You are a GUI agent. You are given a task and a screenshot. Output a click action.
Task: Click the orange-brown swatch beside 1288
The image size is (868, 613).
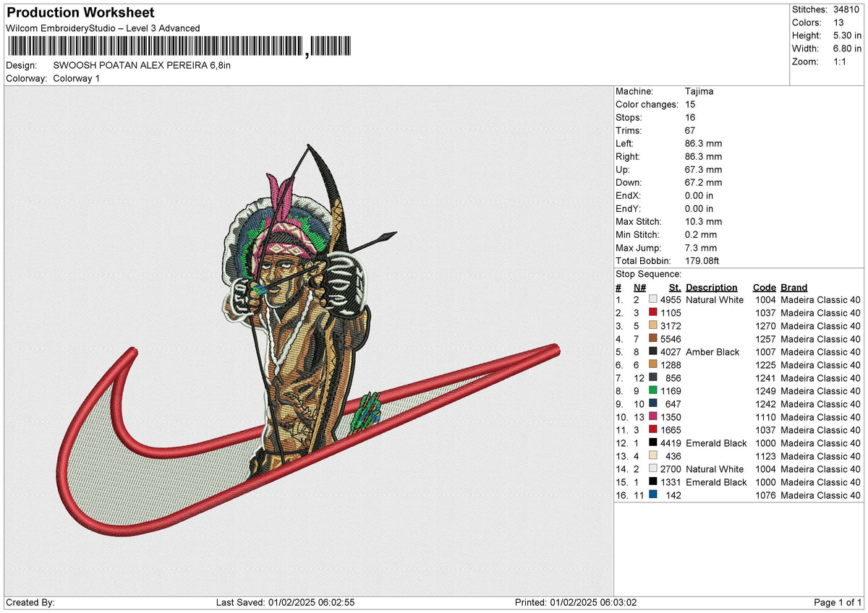[x=653, y=364]
